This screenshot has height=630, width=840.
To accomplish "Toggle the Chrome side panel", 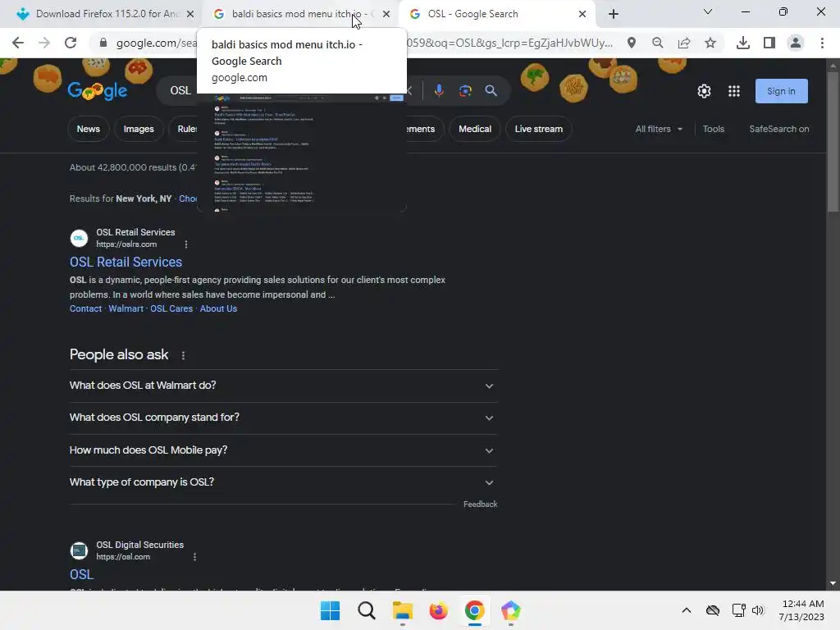I will [769, 43].
